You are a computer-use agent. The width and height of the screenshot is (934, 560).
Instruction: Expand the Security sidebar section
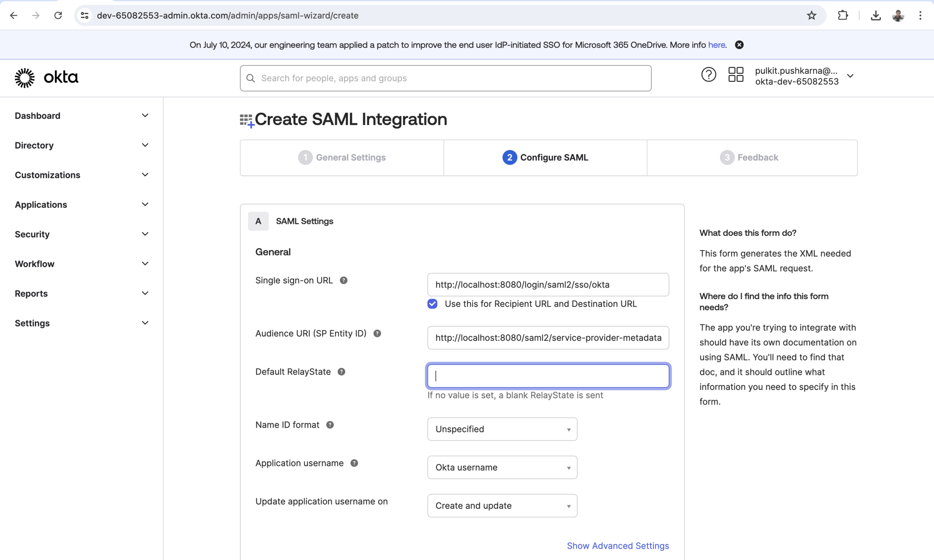81,234
